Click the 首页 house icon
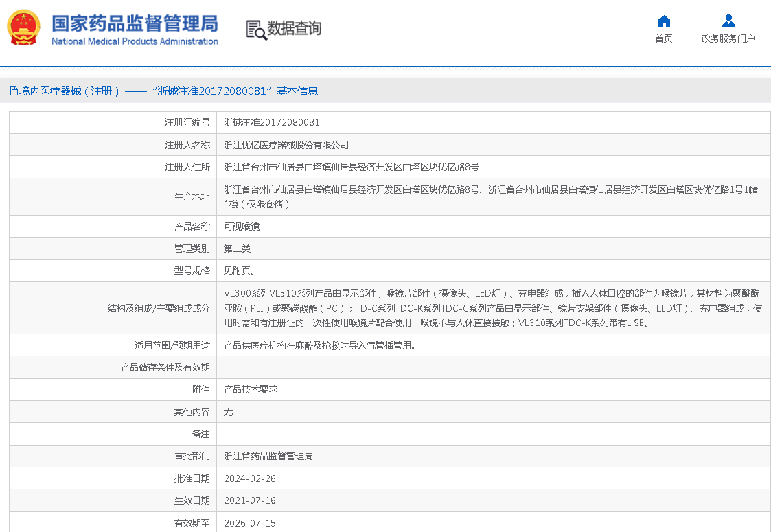This screenshot has width=771, height=532. pyautogui.click(x=664, y=21)
